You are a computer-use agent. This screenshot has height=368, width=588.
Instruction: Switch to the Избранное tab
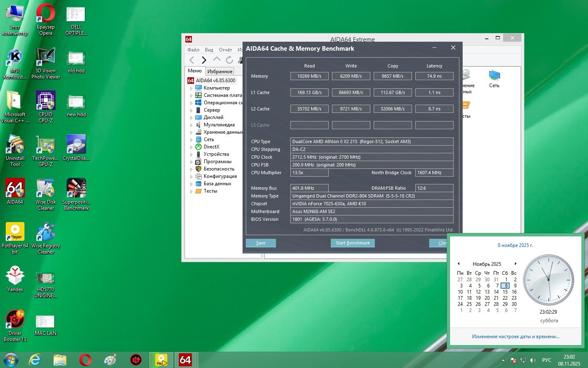(220, 71)
